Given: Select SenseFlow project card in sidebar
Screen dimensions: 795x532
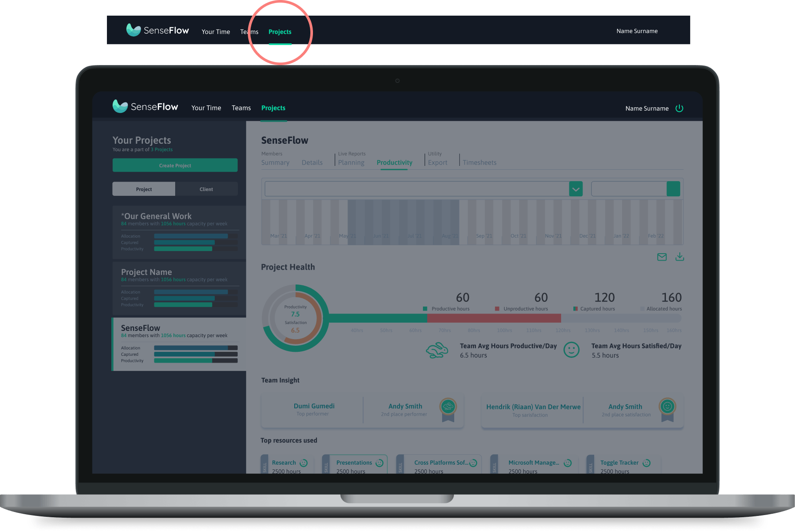Looking at the screenshot, I should 179,344.
